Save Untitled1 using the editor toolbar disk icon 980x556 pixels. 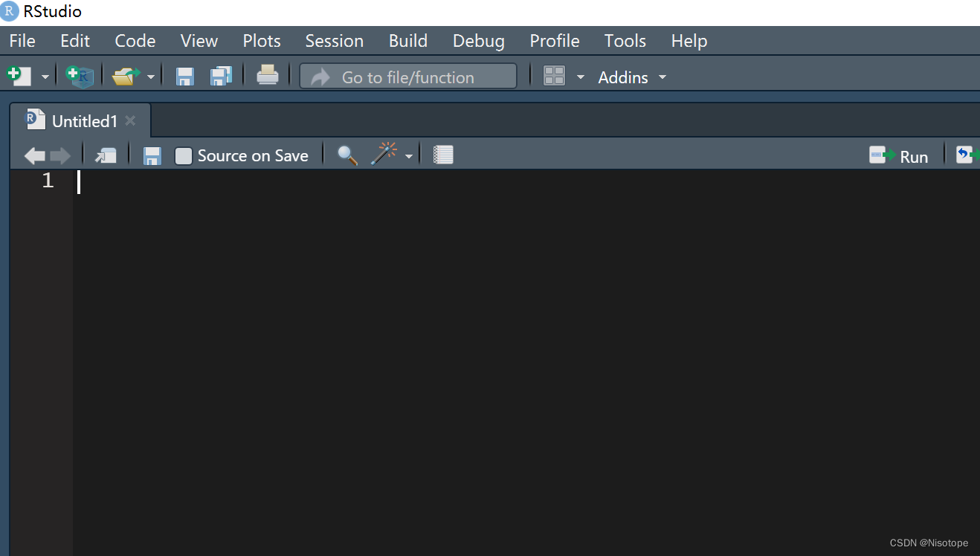pyautogui.click(x=152, y=156)
